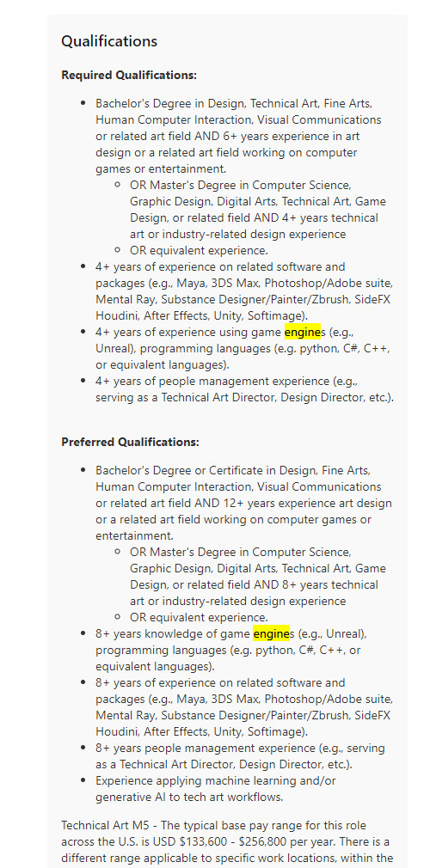Click the second highlighted "engine" match
Viewport: 424px width, 868px height.
(x=272, y=633)
